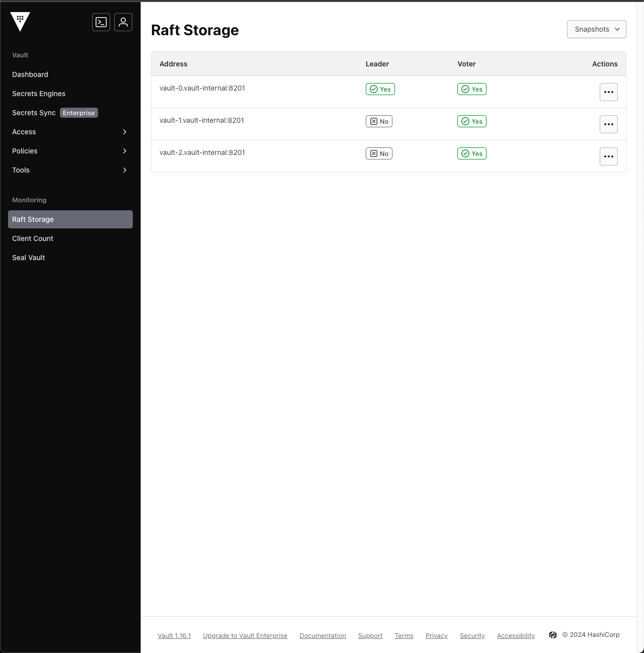Open actions menu for vault-2 node

pos(608,156)
